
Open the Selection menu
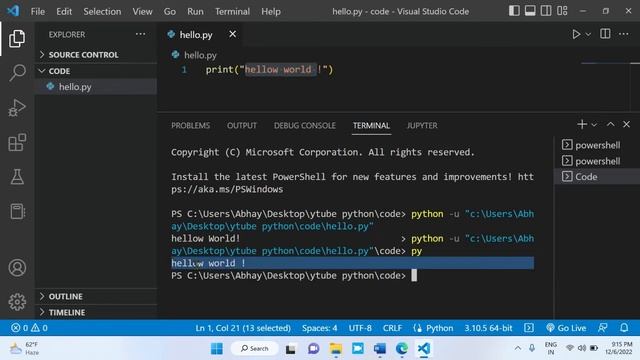click(x=102, y=11)
